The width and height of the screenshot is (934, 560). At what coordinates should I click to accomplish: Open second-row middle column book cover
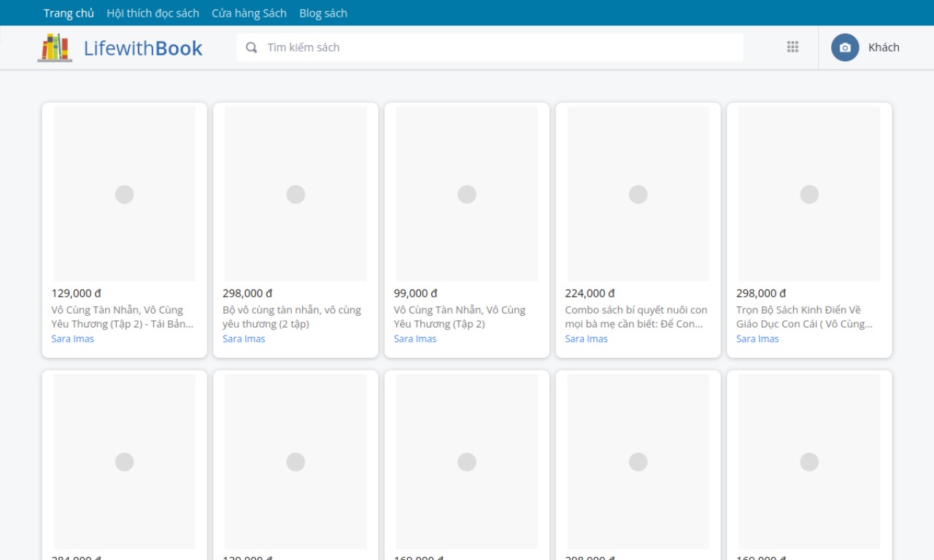click(x=467, y=462)
